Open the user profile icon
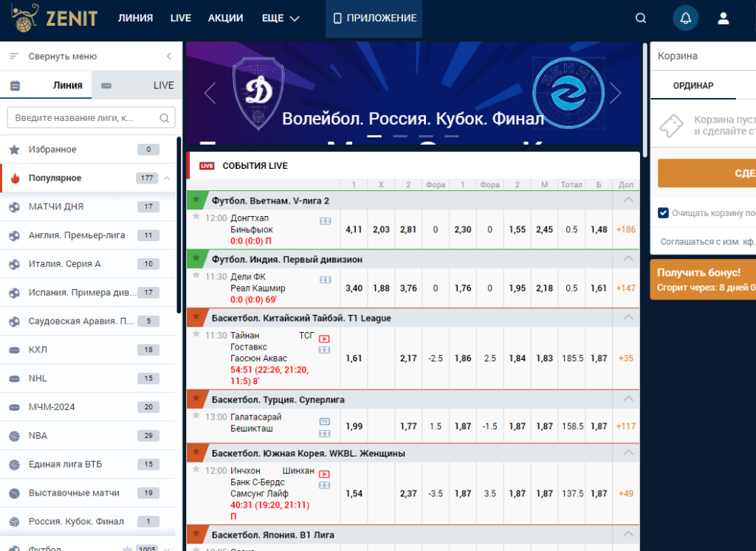 (x=724, y=18)
